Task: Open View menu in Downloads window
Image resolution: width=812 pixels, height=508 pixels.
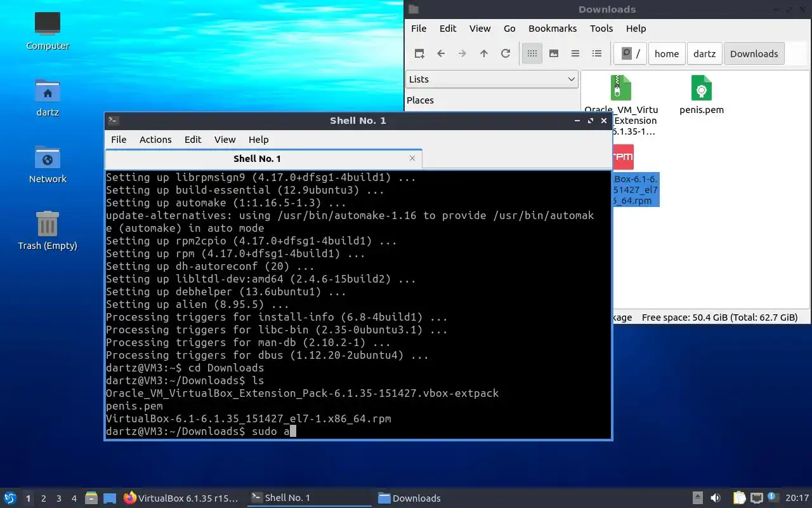Action: (480, 29)
